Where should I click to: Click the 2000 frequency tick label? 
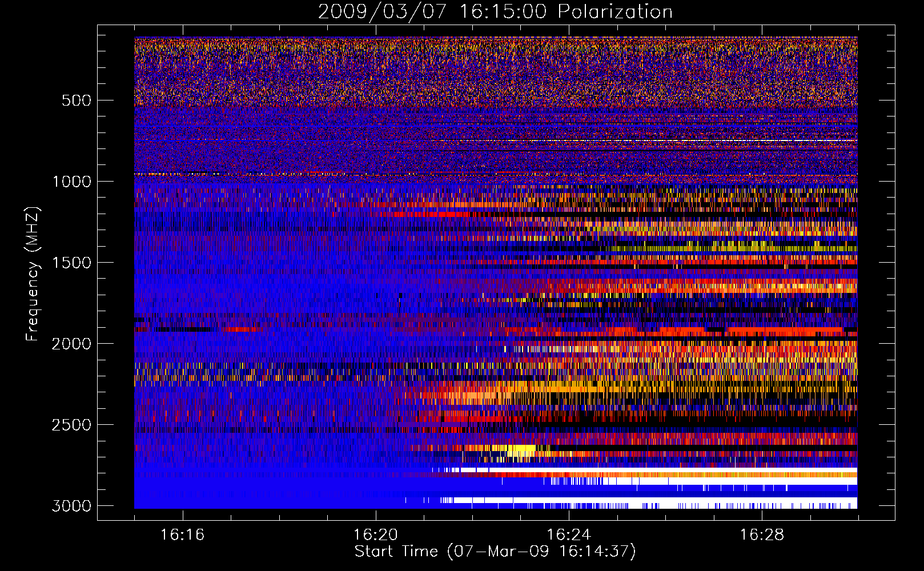point(71,344)
